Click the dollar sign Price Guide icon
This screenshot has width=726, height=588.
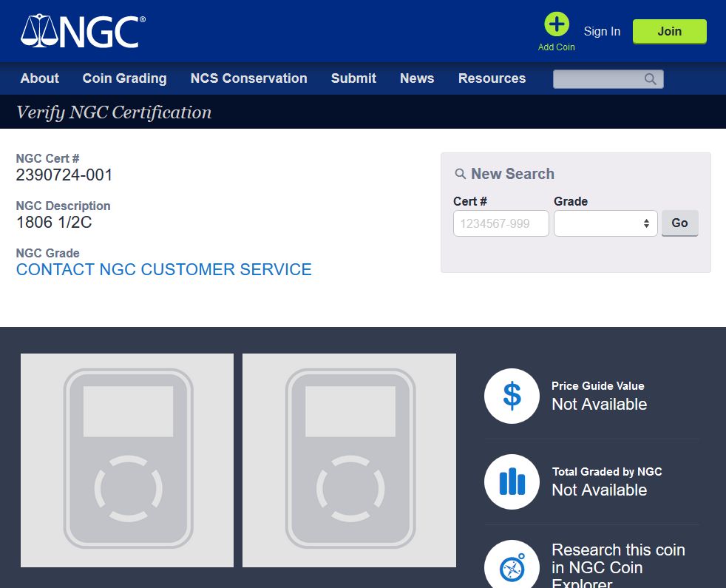512,396
